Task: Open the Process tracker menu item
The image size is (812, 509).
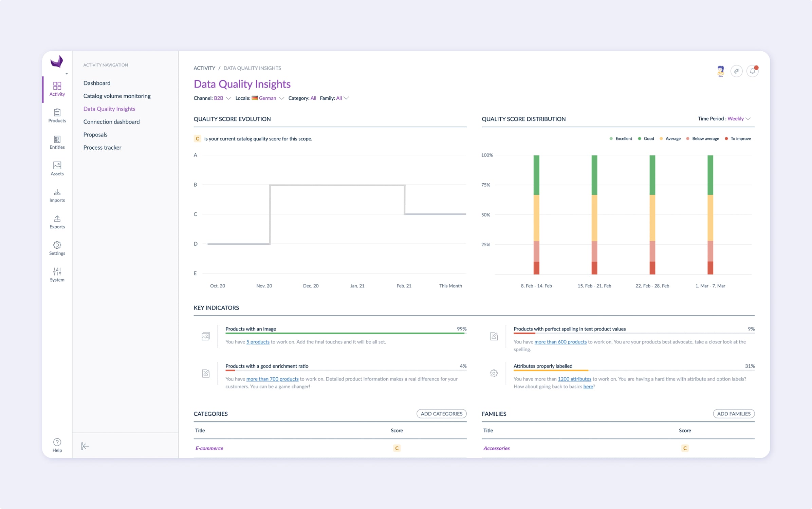Action: click(x=102, y=148)
